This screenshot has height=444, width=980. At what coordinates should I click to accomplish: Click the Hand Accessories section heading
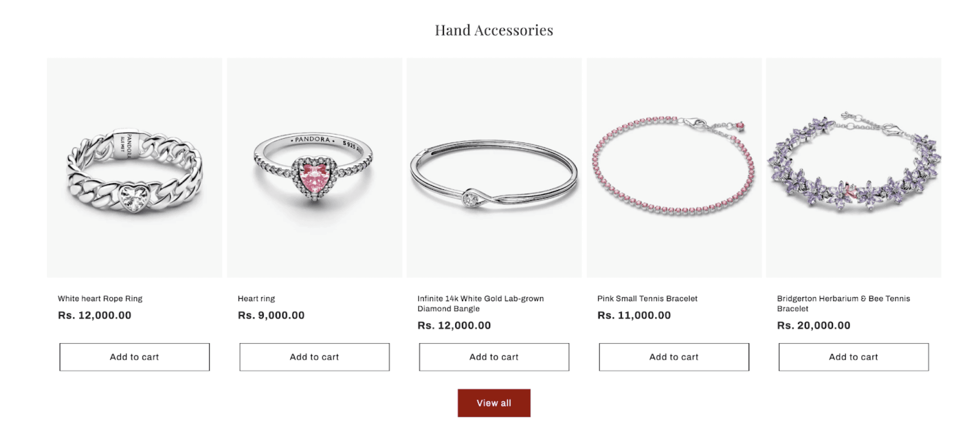pos(494,30)
